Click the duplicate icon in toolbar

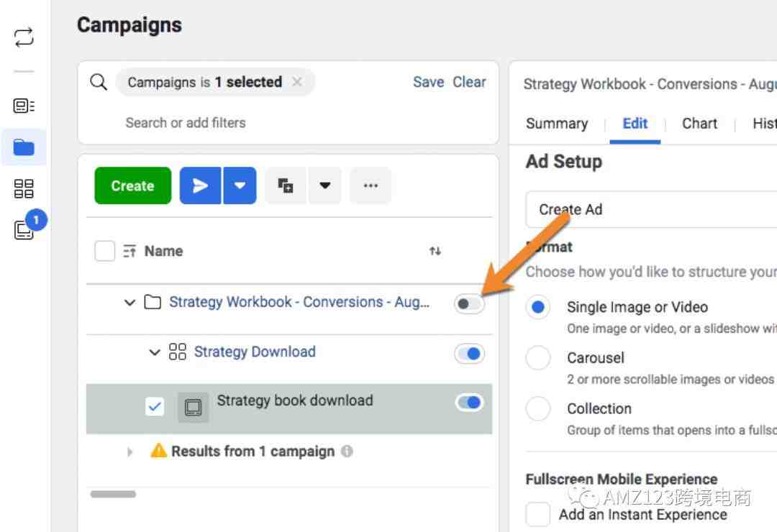(286, 185)
